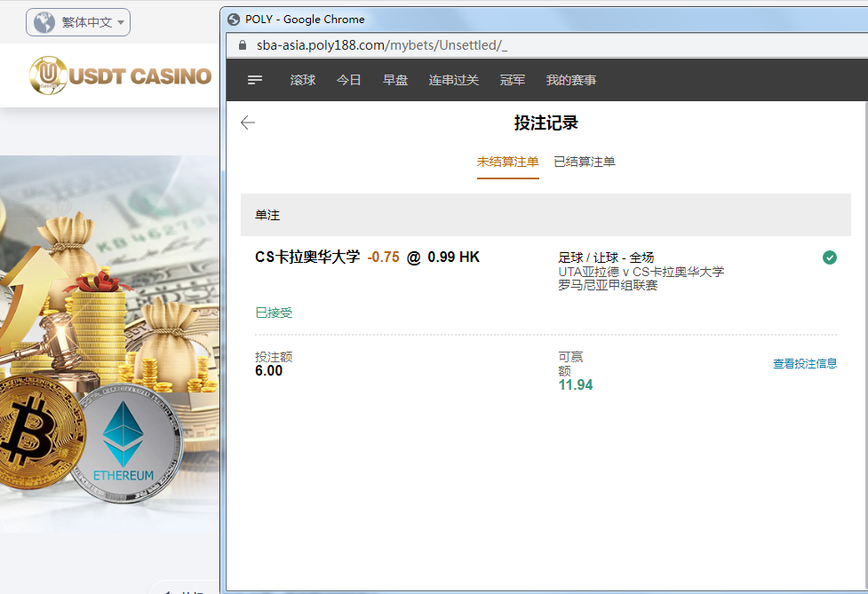
Task: Click the match UTA亚拉德 v CS卡拉奥华大学
Action: tap(641, 272)
